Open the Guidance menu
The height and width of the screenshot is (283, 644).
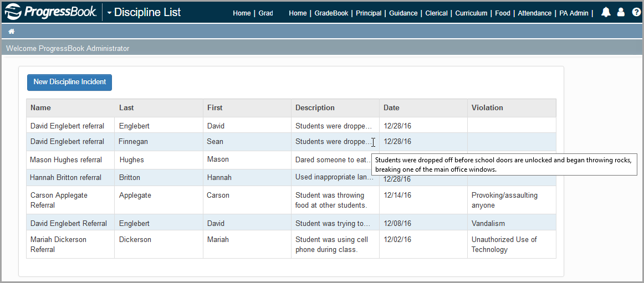click(x=403, y=13)
